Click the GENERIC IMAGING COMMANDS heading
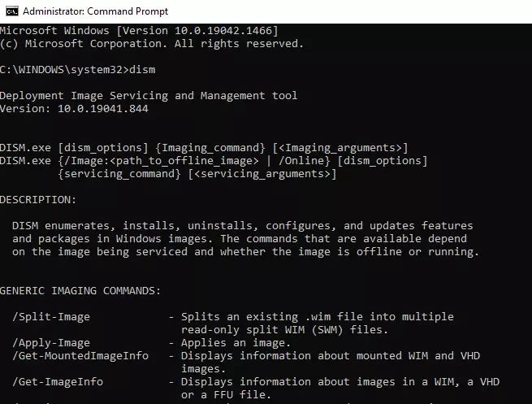 point(80,291)
